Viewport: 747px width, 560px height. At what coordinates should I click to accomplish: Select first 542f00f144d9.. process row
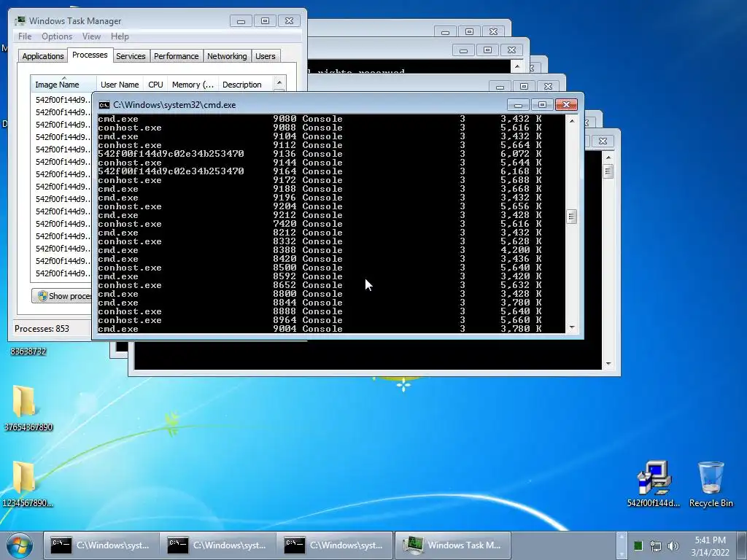pyautogui.click(x=62, y=99)
